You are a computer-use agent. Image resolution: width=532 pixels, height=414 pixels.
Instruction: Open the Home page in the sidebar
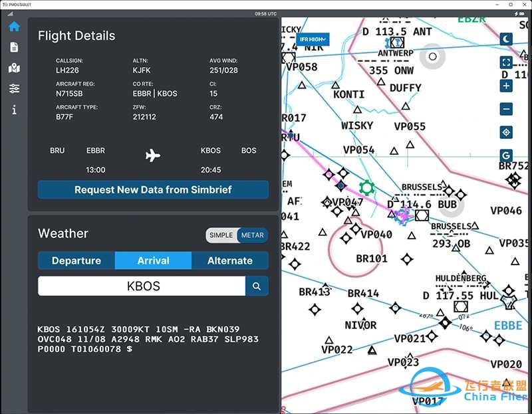[14, 26]
